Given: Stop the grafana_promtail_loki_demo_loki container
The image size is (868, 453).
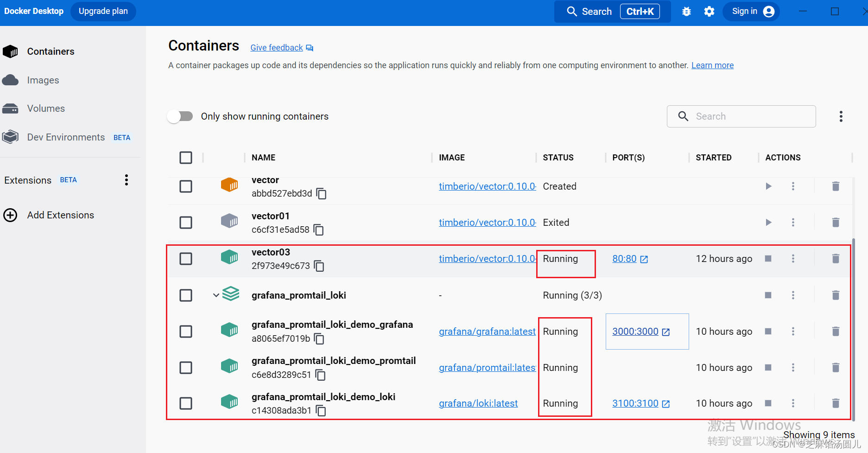Looking at the screenshot, I should (x=768, y=403).
